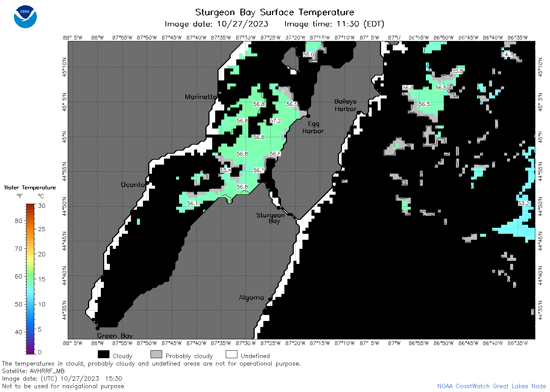Click the Egg Harbor city dot marker
Viewport: 550px width, 392px height.
point(308,116)
